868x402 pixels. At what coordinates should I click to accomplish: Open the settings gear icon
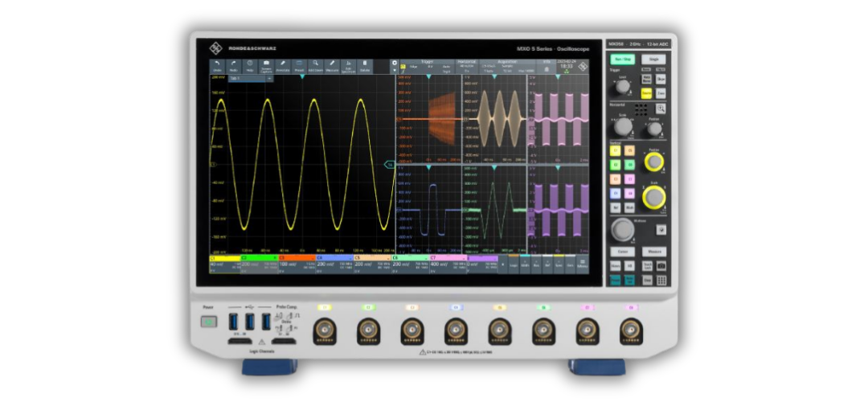tap(394, 63)
